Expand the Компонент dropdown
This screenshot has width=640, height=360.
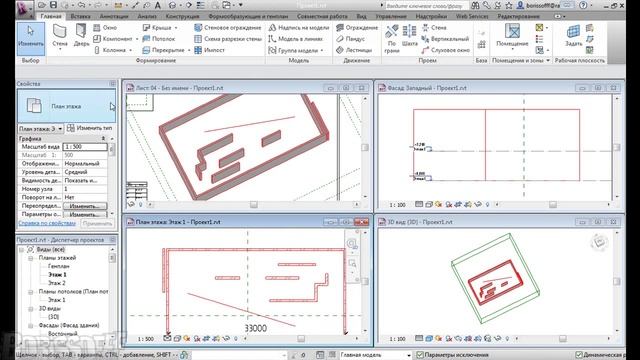coord(137,39)
